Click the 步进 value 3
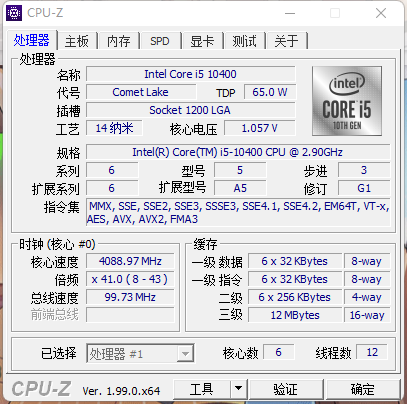Viewport: 407px width, 404px height. (x=364, y=170)
